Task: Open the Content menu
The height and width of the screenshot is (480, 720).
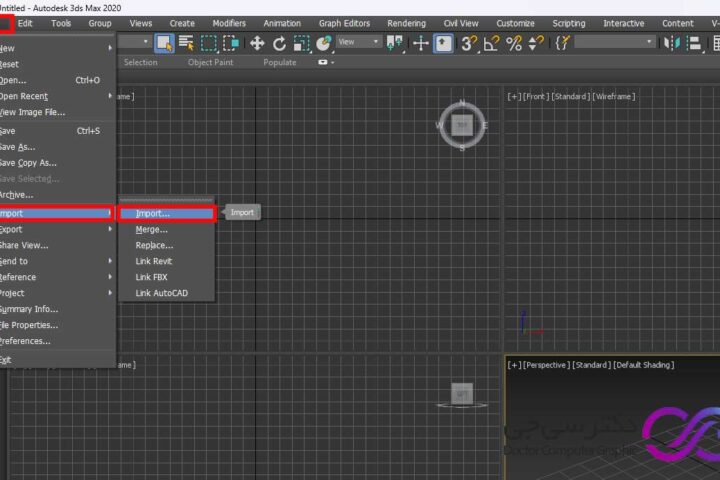Action: 678,23
